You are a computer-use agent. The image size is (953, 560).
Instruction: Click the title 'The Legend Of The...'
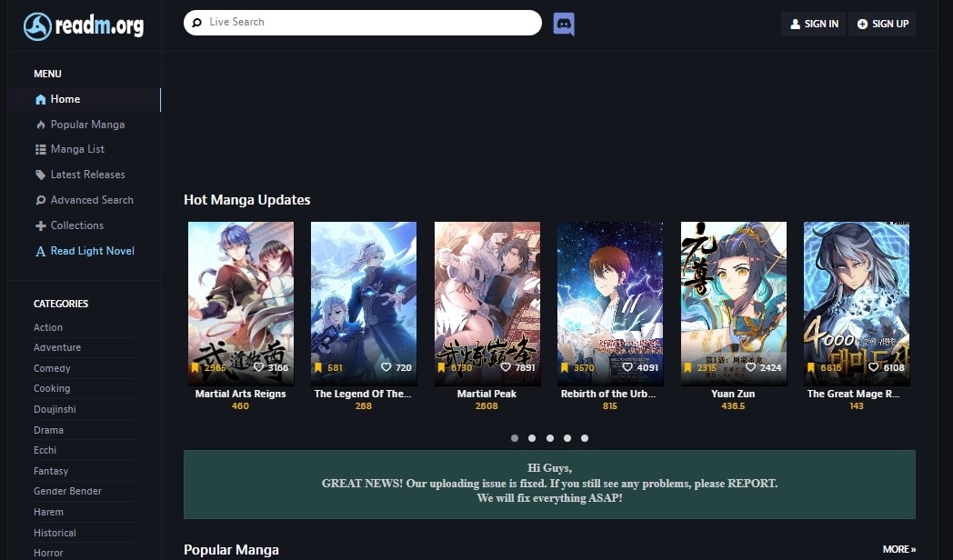tap(363, 394)
